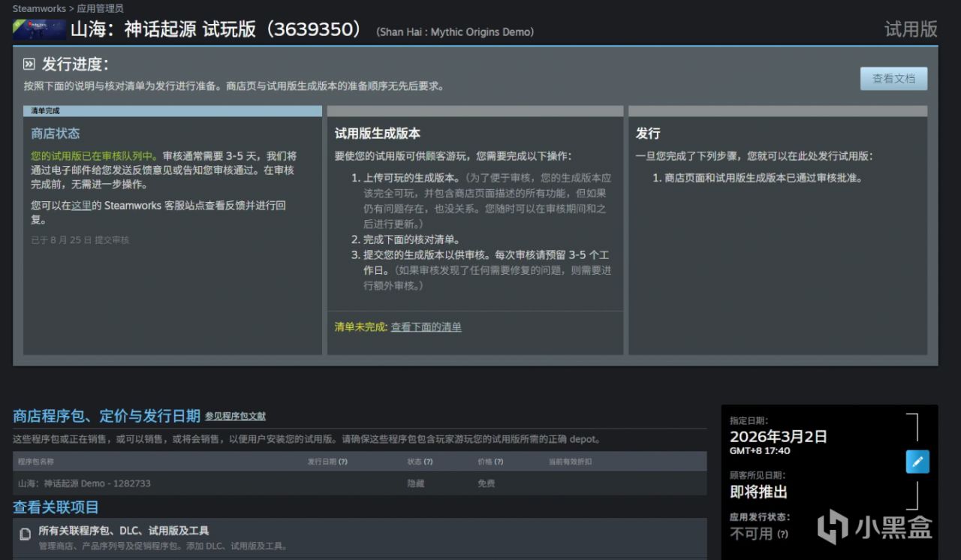Click the 已于 8 月 25 日 提交审核 note
This screenshot has width=961, height=560.
(x=80, y=240)
